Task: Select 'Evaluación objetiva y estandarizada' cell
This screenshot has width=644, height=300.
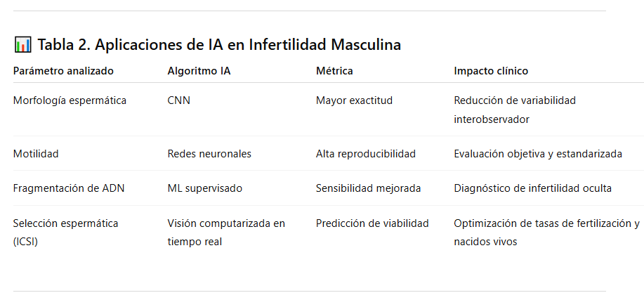Action: pos(538,154)
